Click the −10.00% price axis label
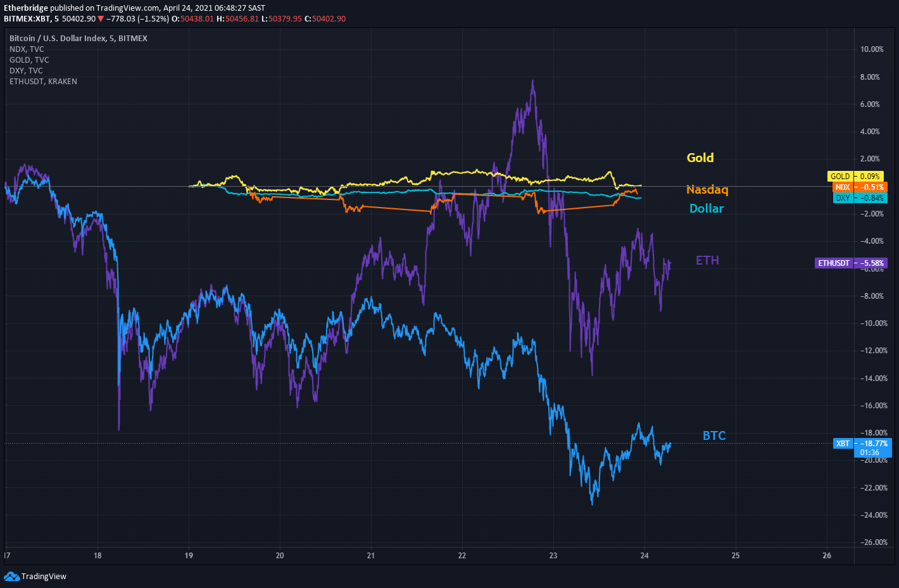 (x=874, y=323)
